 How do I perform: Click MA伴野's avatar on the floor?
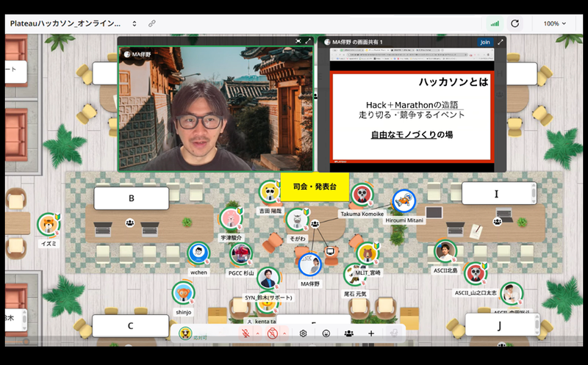(310, 264)
